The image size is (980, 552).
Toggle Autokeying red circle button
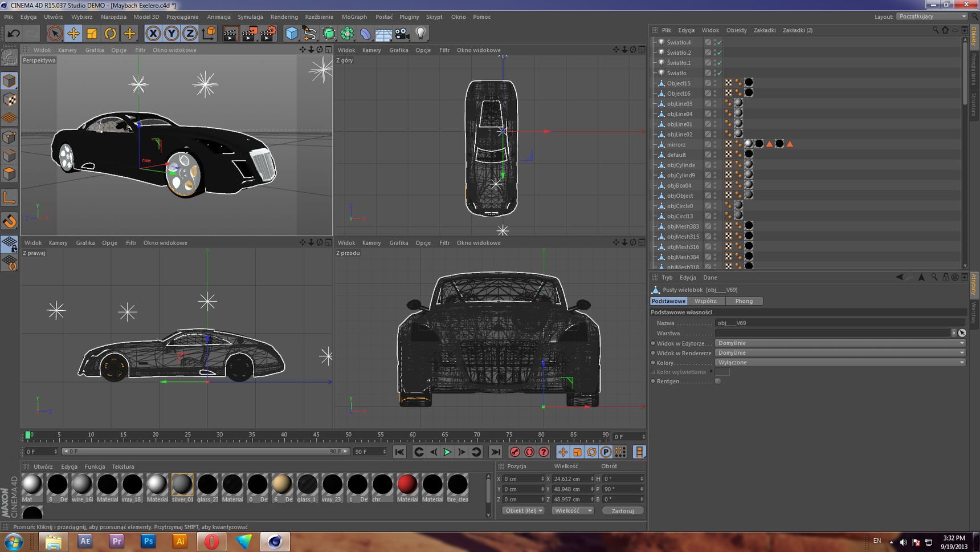click(529, 452)
